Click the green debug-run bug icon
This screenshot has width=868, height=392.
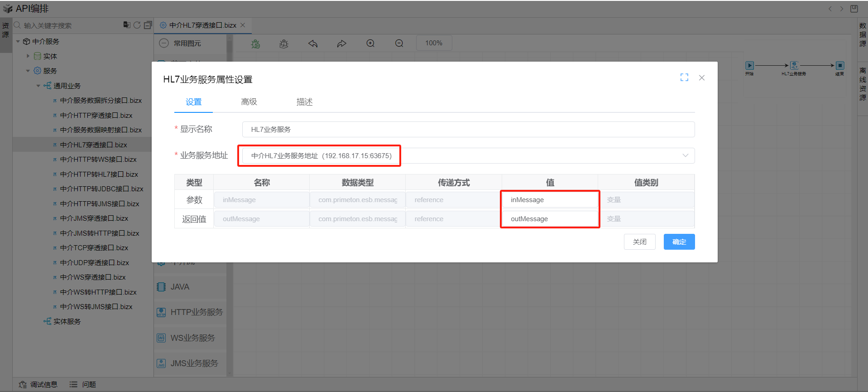point(256,44)
